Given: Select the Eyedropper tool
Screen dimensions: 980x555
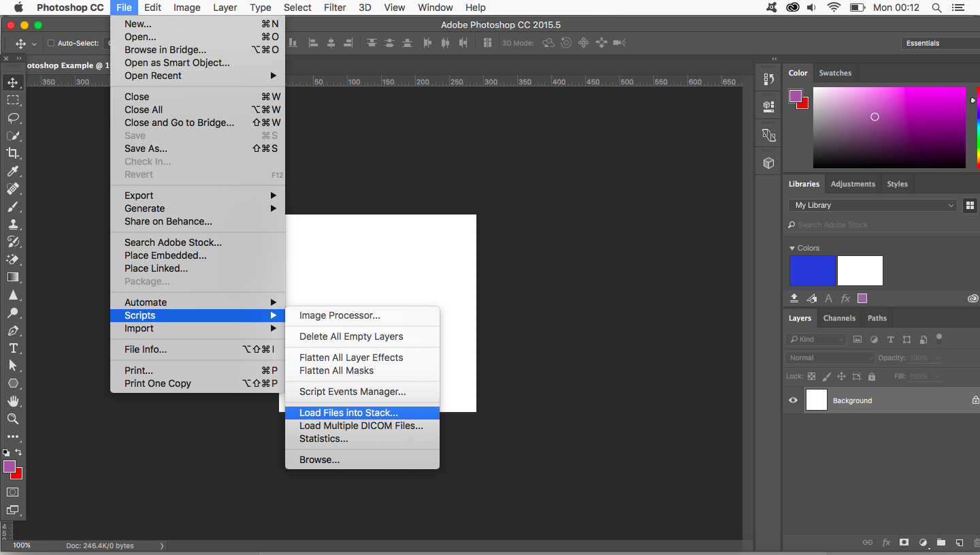Looking at the screenshot, I should pos(13,171).
